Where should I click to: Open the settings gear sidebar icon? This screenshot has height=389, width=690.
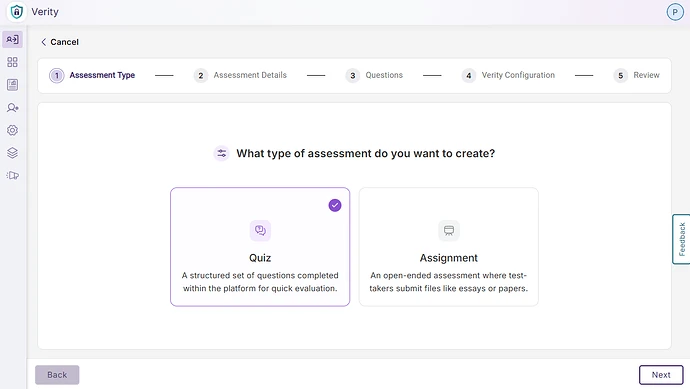click(x=12, y=130)
